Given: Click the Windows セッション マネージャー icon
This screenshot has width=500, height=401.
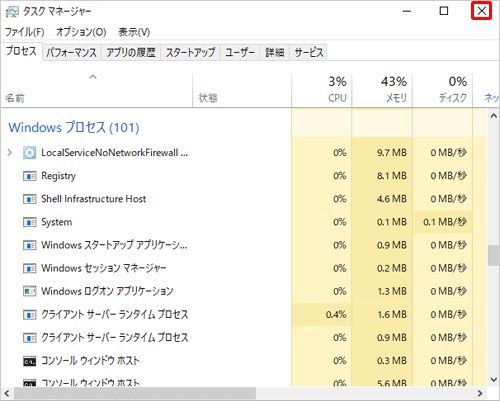Looking at the screenshot, I should pos(29,268).
